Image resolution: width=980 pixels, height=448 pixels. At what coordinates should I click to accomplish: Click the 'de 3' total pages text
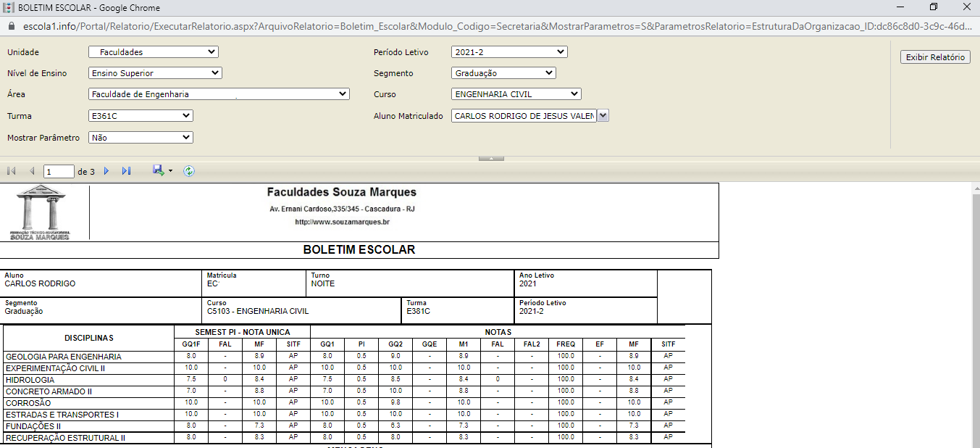tap(86, 172)
